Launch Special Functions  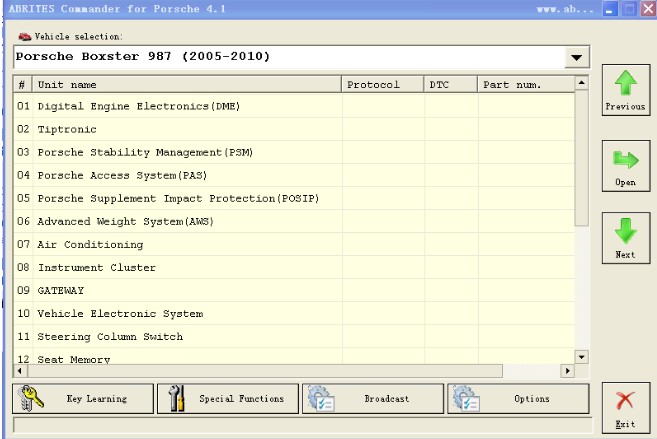pos(228,398)
